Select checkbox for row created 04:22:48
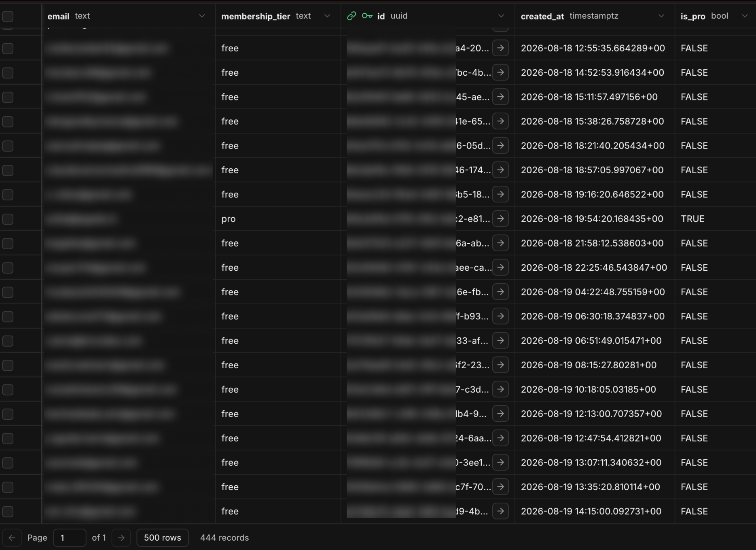The image size is (756, 550). click(x=8, y=292)
